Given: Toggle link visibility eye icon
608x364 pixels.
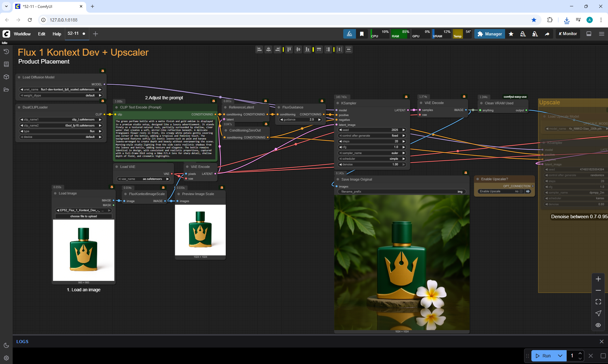Looking at the screenshot, I should 598,325.
